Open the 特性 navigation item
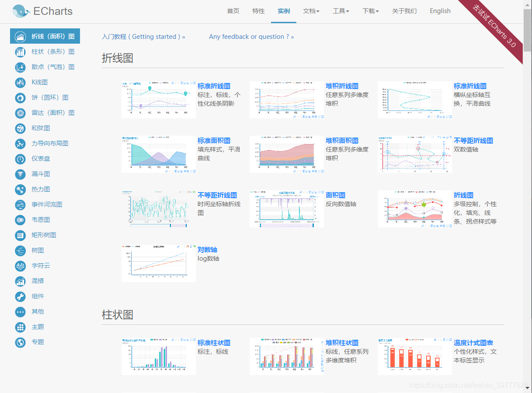 click(258, 11)
